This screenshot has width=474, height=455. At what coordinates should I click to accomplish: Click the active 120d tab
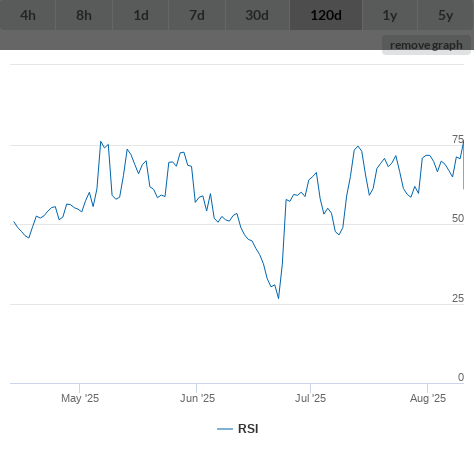326,15
